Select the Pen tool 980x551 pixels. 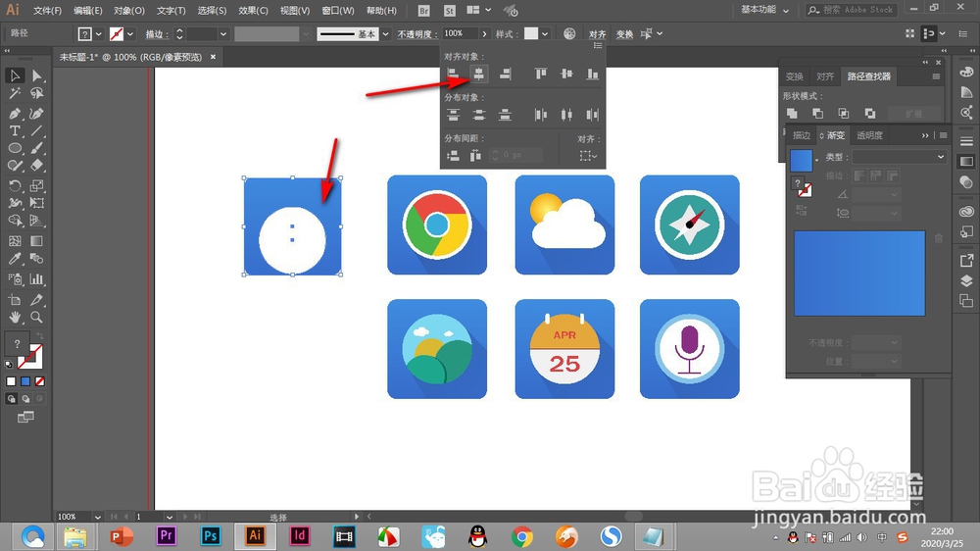click(15, 113)
